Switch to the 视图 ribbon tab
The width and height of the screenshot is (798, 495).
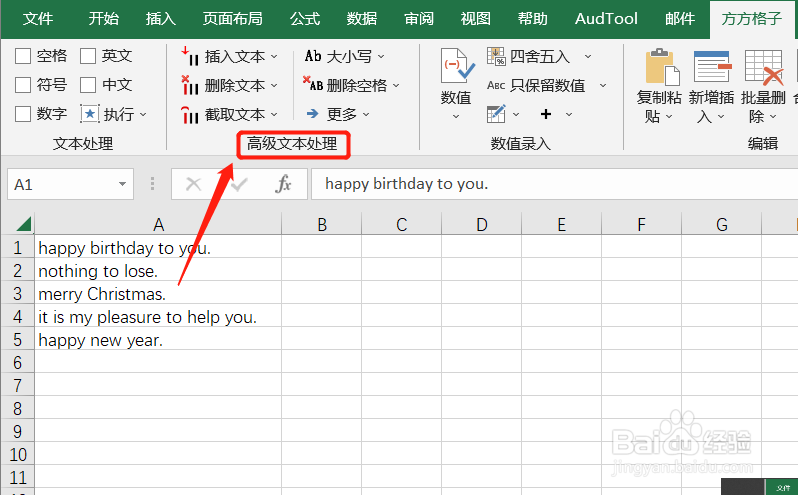[x=476, y=19]
